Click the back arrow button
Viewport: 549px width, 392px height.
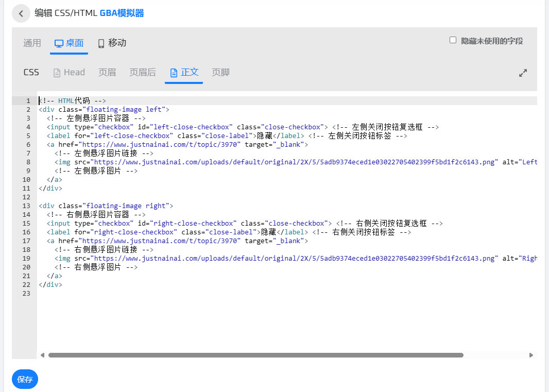coord(21,13)
